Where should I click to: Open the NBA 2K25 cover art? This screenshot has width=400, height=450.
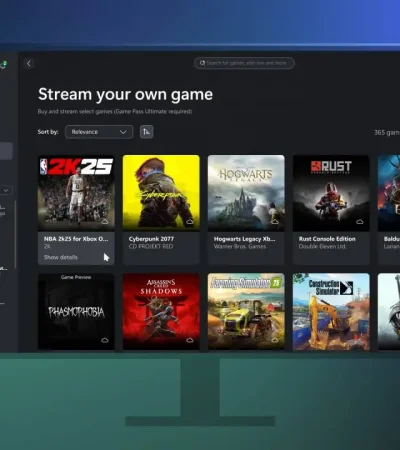tap(76, 193)
